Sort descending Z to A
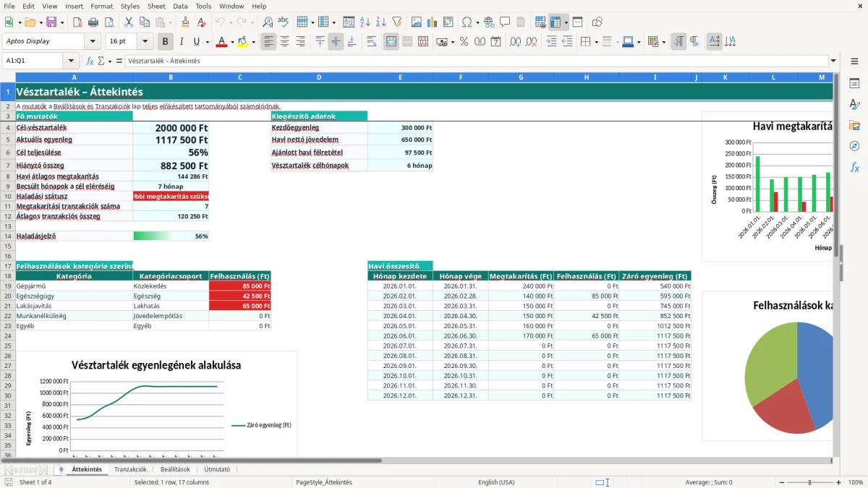 click(x=380, y=22)
